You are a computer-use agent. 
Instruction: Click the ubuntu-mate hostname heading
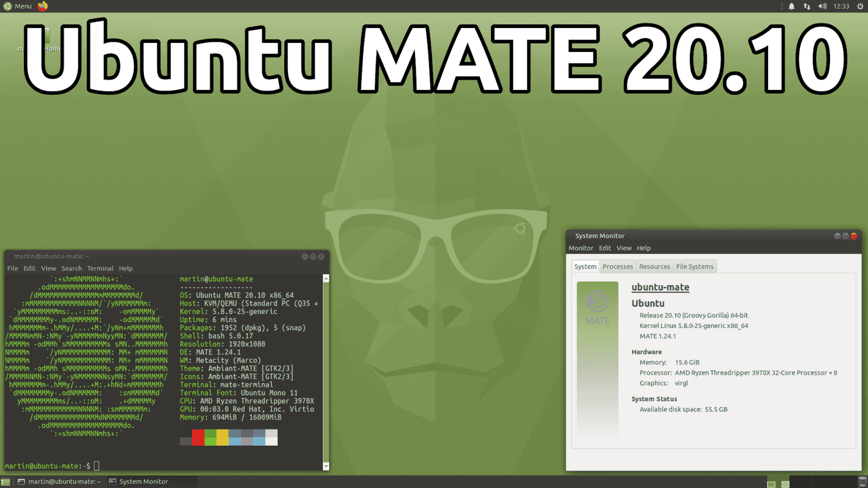[660, 287]
